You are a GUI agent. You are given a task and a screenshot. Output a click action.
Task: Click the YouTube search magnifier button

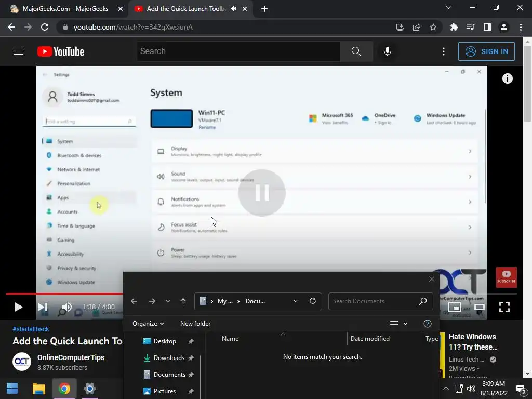click(x=356, y=51)
